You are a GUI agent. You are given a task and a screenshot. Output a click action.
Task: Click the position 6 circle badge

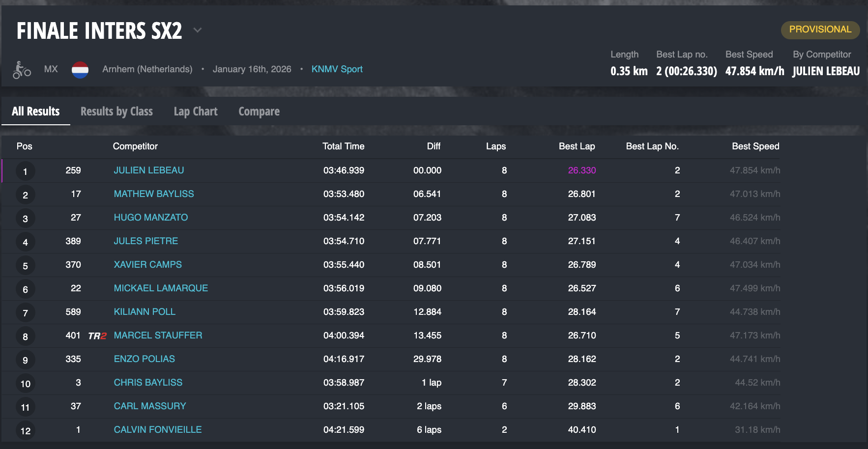25,289
